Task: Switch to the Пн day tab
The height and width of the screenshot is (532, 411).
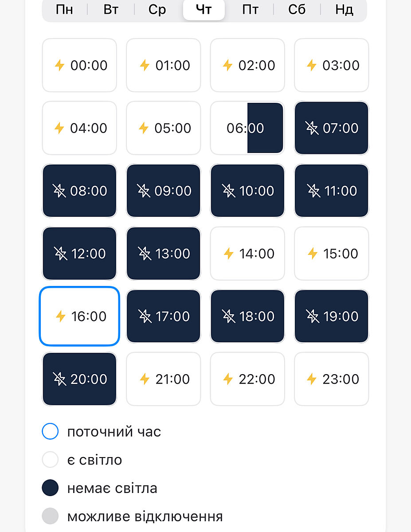Action: 65,10
